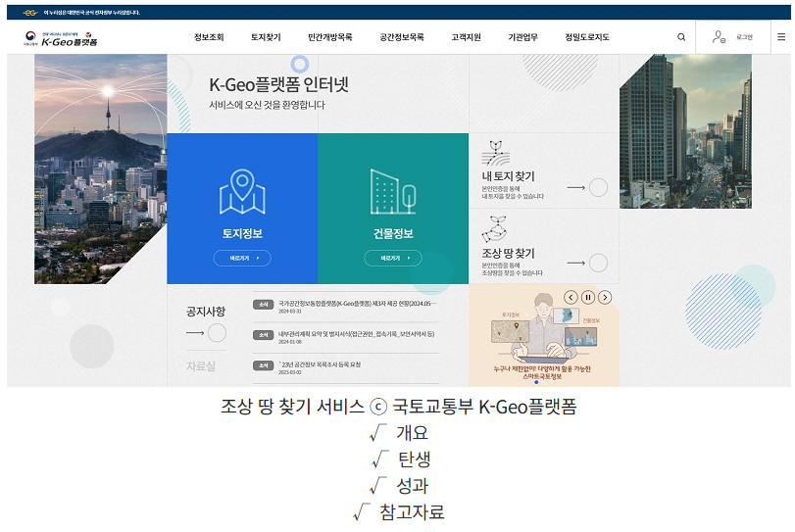This screenshot has width=795, height=532.
Task: Click the 조상 땅 찾기 heading
Action: click(x=508, y=253)
